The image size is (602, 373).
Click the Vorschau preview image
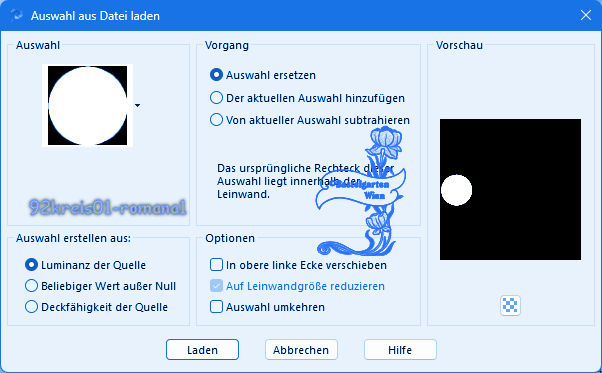[x=510, y=189]
